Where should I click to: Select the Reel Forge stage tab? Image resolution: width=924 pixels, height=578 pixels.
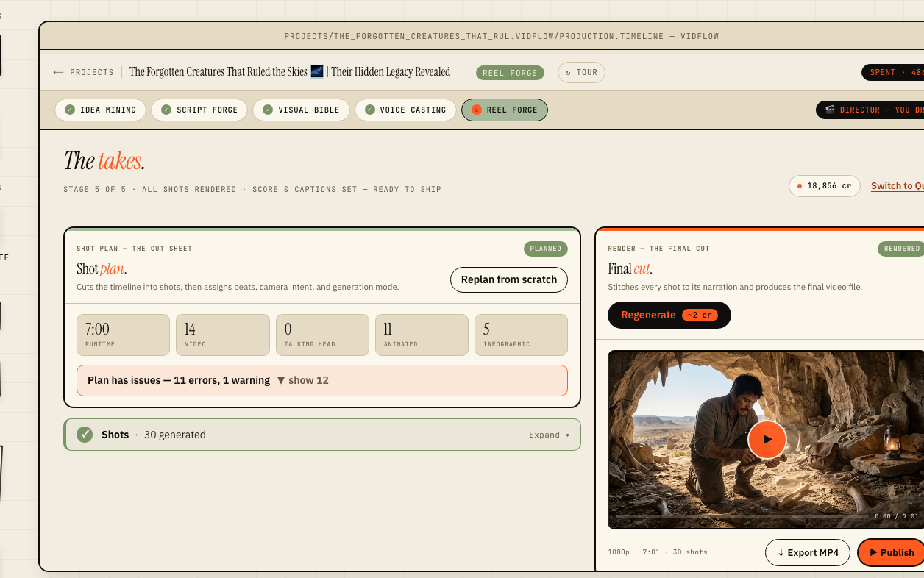[505, 110]
